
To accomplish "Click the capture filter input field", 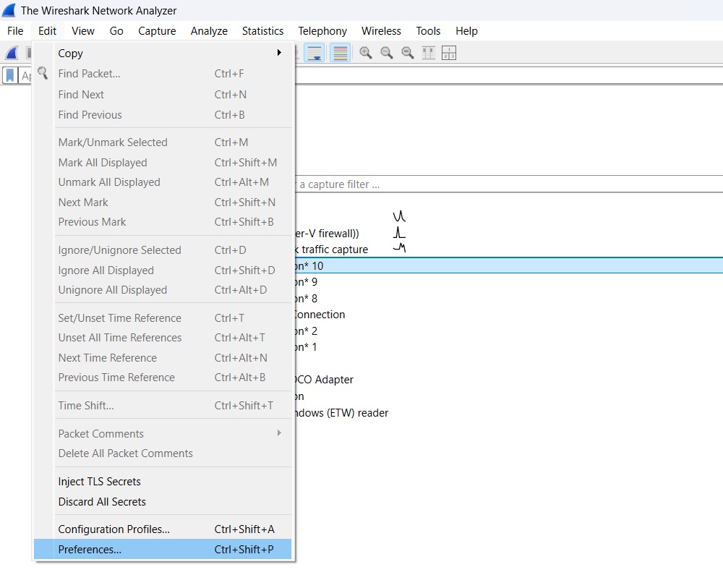I will pos(508,184).
